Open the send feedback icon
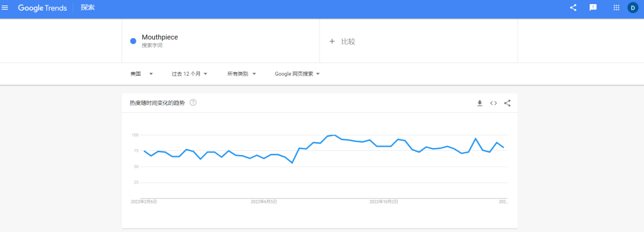This screenshot has width=644, height=232. [593, 7]
